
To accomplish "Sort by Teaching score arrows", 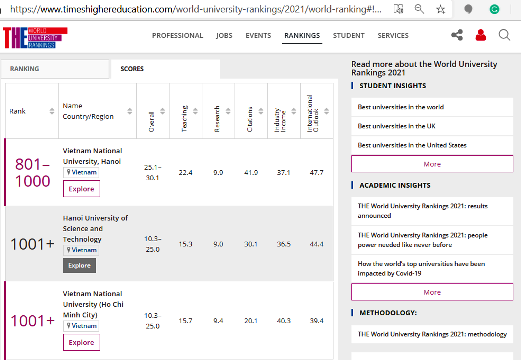I will (x=195, y=111).
